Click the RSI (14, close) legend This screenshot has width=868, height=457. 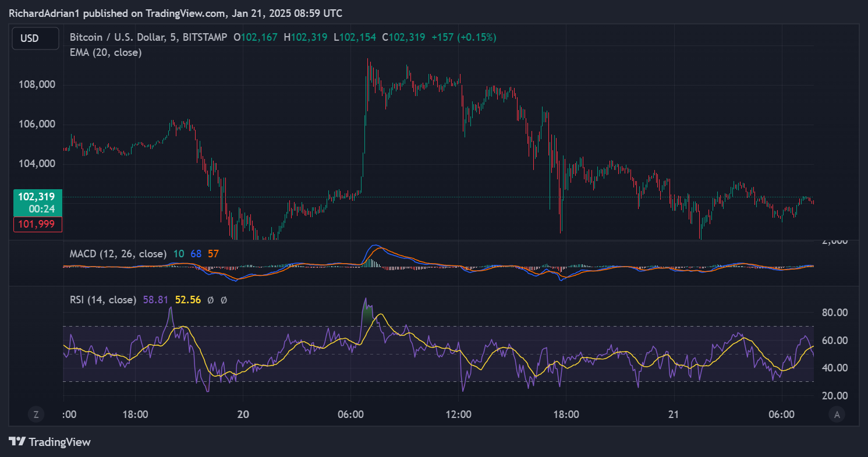pyautogui.click(x=103, y=300)
